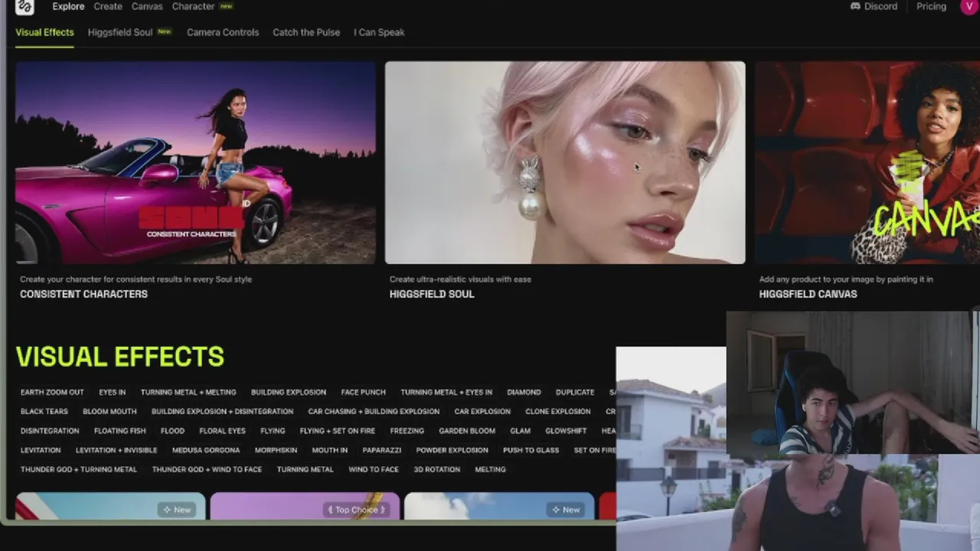
Task: Select the EARTH ZOOM OUT effect
Action: tap(52, 392)
